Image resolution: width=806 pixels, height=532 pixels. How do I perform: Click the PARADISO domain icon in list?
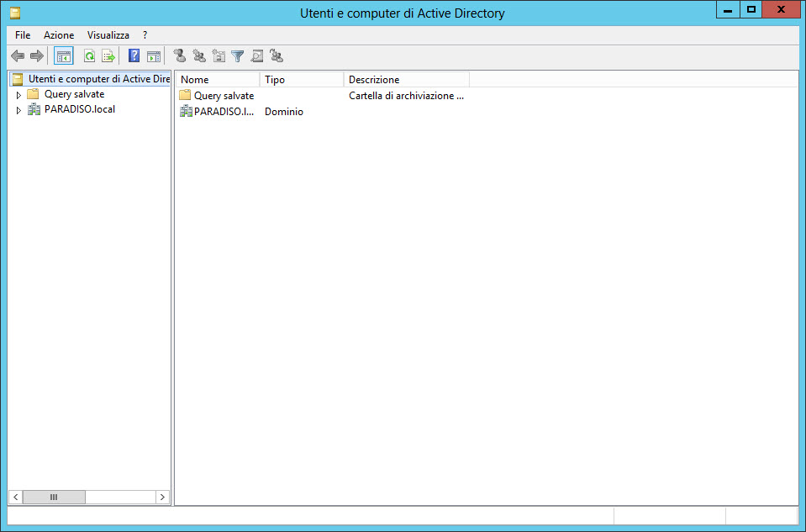click(x=186, y=111)
